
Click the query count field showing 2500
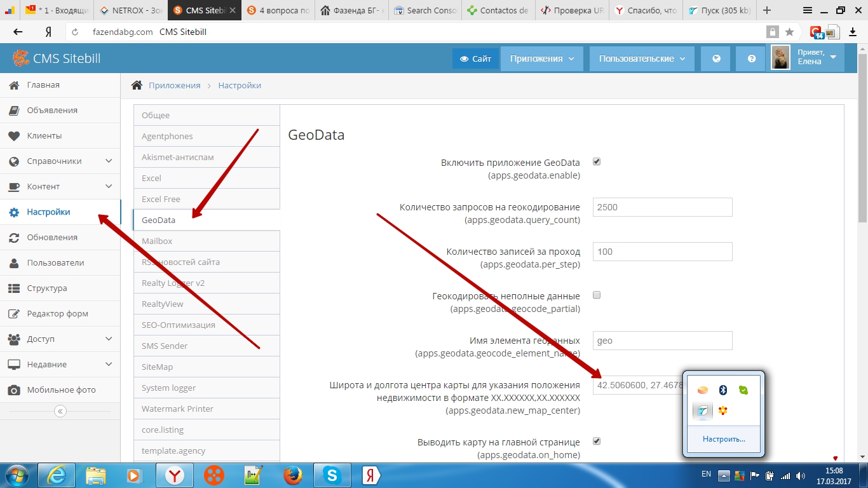[662, 207]
